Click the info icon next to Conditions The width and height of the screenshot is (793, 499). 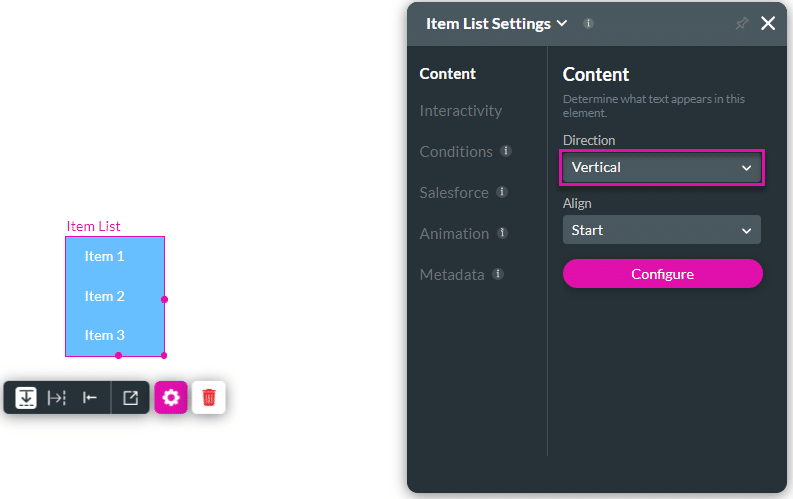coord(506,151)
